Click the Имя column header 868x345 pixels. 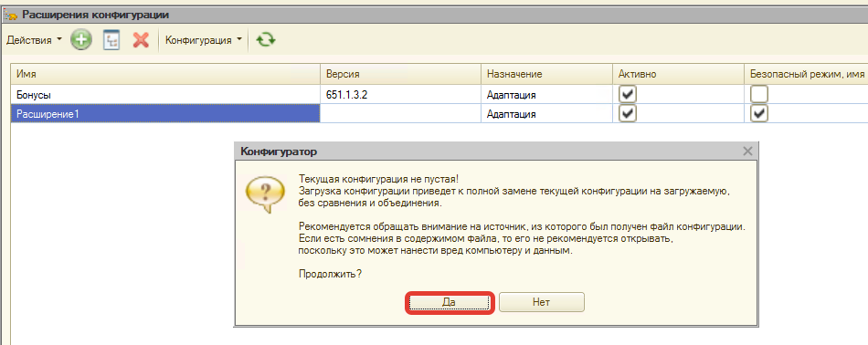[165, 74]
